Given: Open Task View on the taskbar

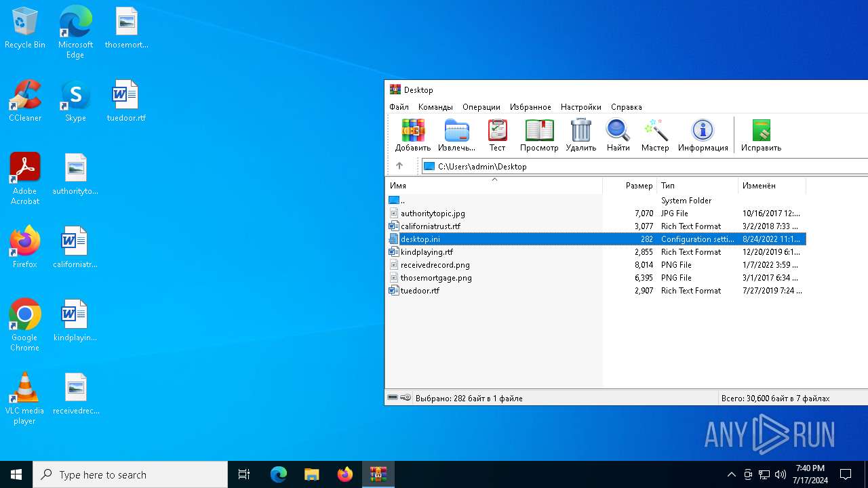Looking at the screenshot, I should [244, 474].
